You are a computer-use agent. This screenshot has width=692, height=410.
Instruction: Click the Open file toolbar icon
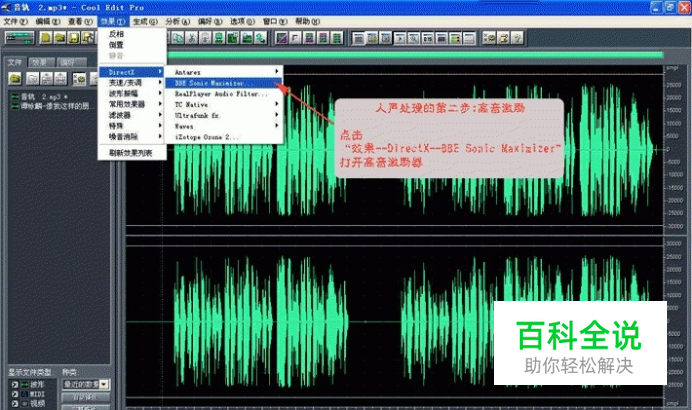click(x=60, y=38)
